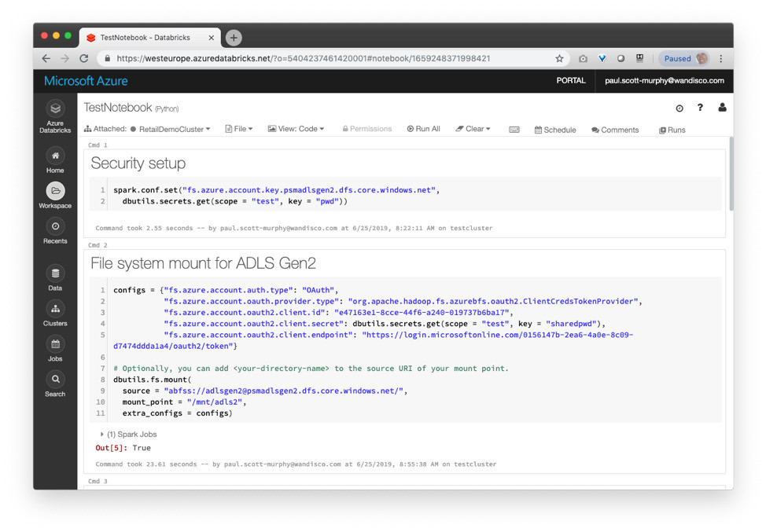Viewport: 766px width, 532px height.
Task: Open the File dropdown menu
Action: [239, 129]
